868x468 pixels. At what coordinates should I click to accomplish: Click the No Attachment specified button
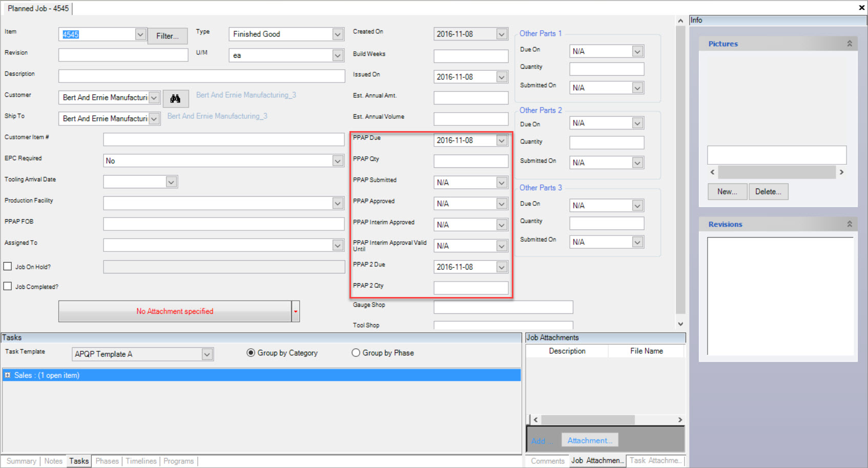(175, 311)
